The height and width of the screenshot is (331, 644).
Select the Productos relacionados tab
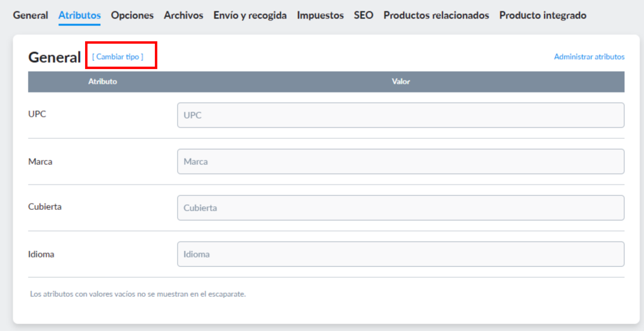click(436, 16)
